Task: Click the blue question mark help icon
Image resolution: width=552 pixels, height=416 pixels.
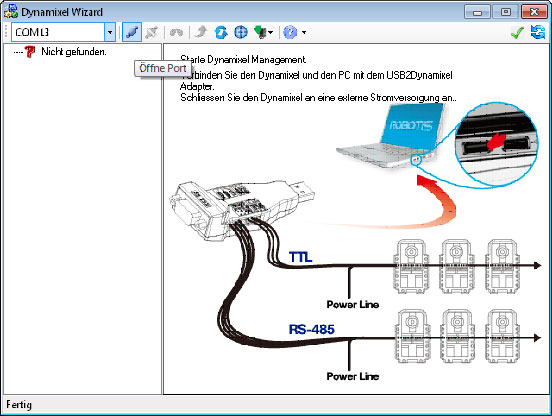Action: coord(290,32)
